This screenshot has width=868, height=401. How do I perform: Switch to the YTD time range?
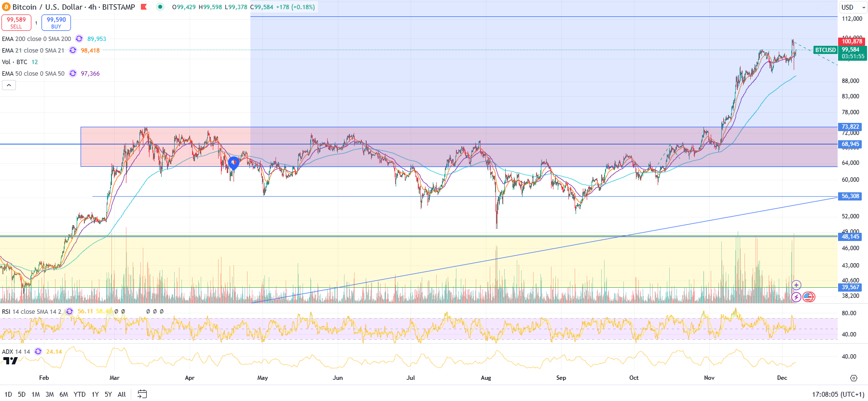tap(80, 394)
